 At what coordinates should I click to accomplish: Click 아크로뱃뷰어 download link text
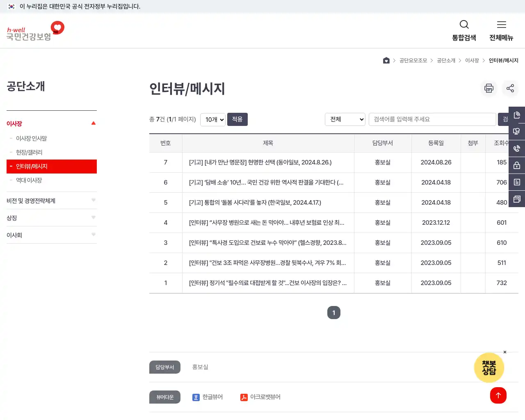tap(265, 397)
